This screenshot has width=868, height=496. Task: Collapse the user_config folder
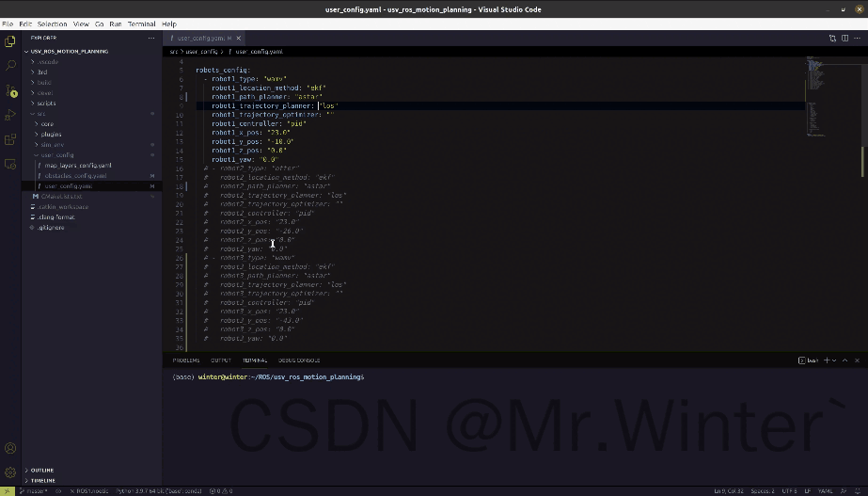click(92, 154)
